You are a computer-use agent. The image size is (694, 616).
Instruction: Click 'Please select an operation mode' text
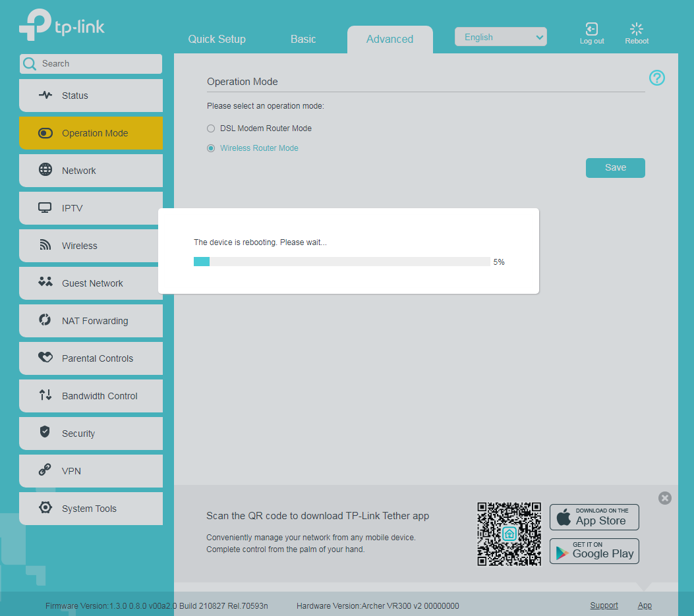click(266, 106)
